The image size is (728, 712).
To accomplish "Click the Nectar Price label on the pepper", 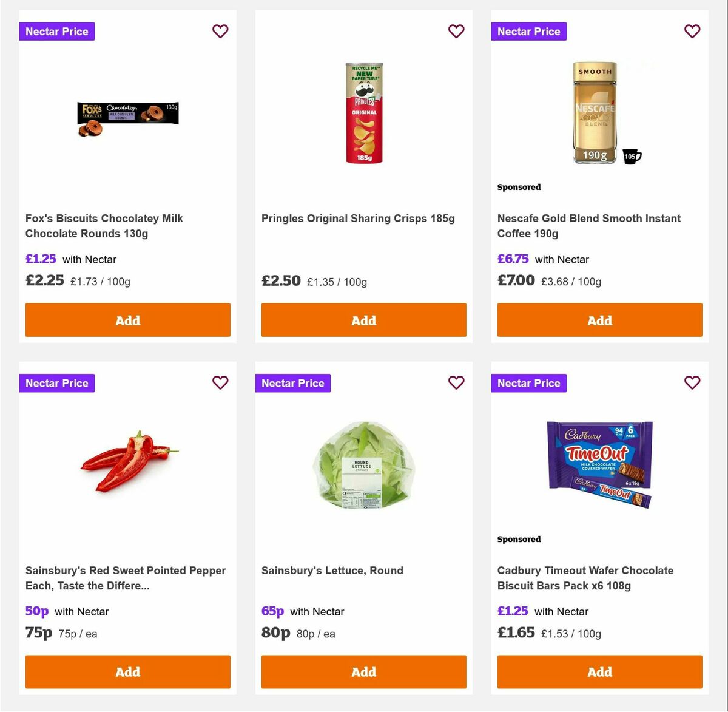I will 56,383.
